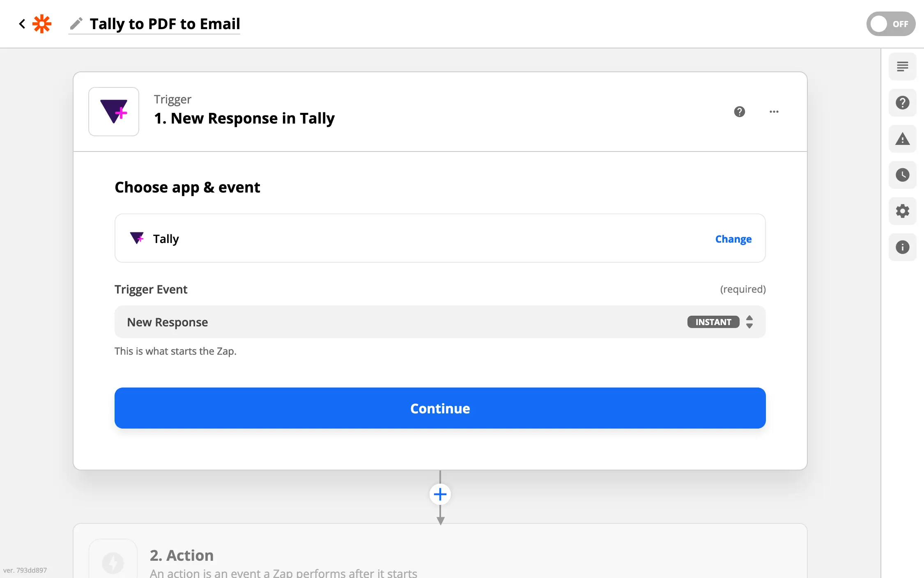Click the pencil edit name icon

tap(76, 24)
